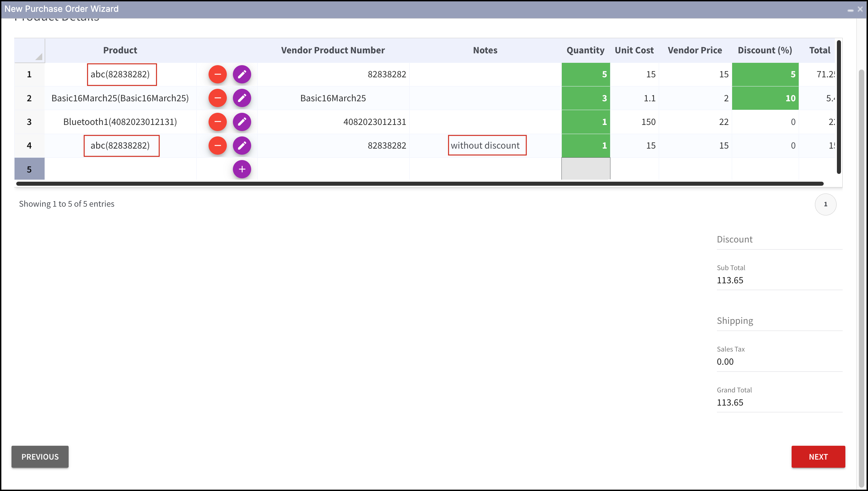Click Discount (%) column header
The height and width of the screenshot is (491, 868).
(765, 50)
